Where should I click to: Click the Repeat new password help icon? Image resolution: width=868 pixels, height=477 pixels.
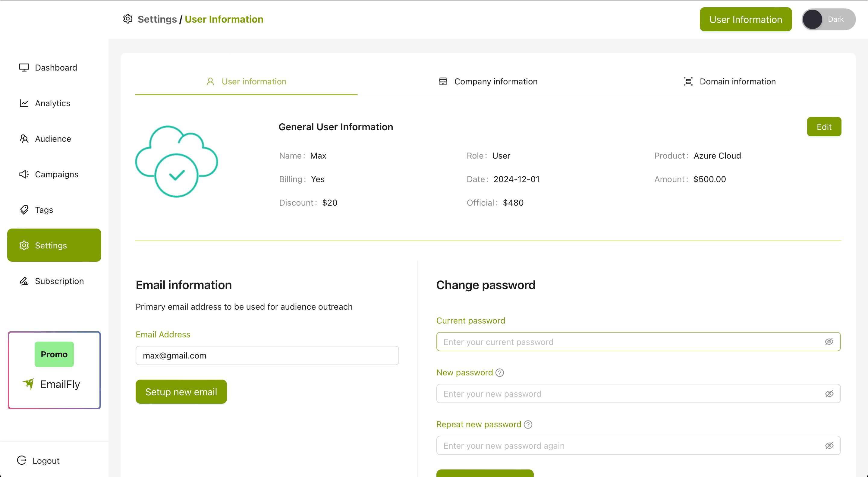[528, 425]
